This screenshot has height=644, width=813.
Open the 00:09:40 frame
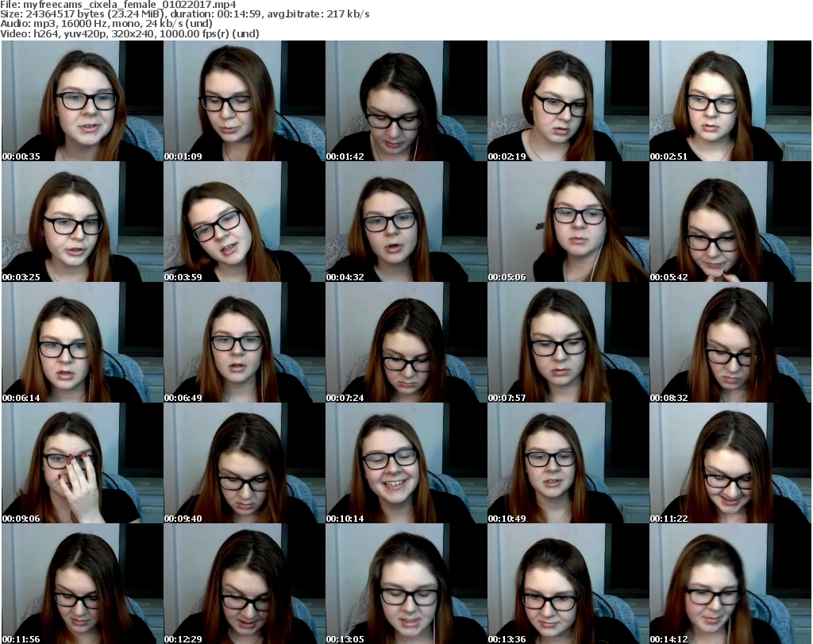click(x=245, y=463)
